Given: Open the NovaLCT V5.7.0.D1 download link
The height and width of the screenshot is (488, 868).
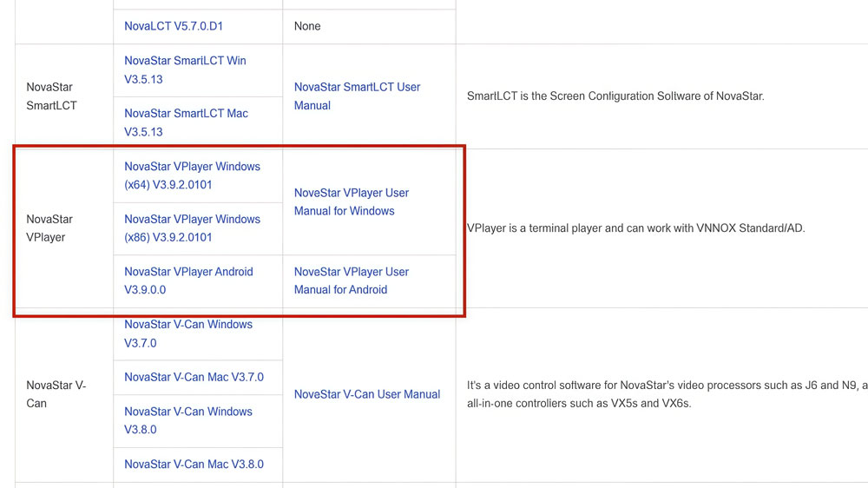Looking at the screenshot, I should click(x=174, y=26).
